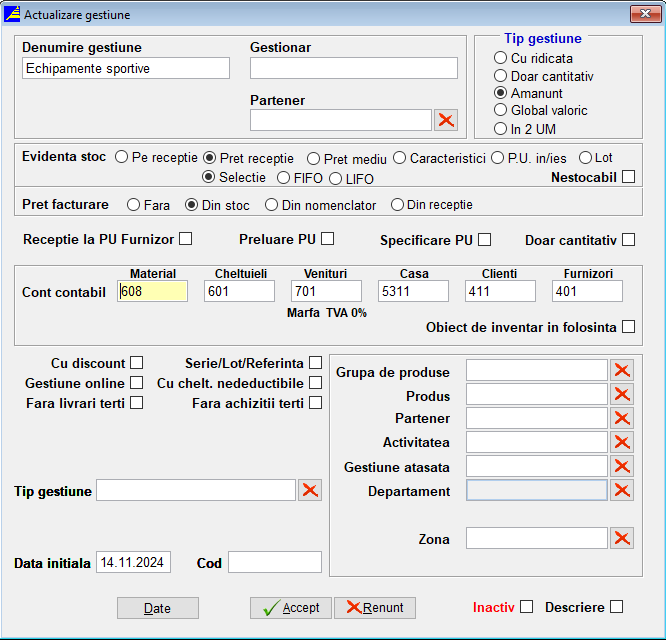Focus the Material account field 608
Viewport: 666px width, 641px height.
[152, 291]
